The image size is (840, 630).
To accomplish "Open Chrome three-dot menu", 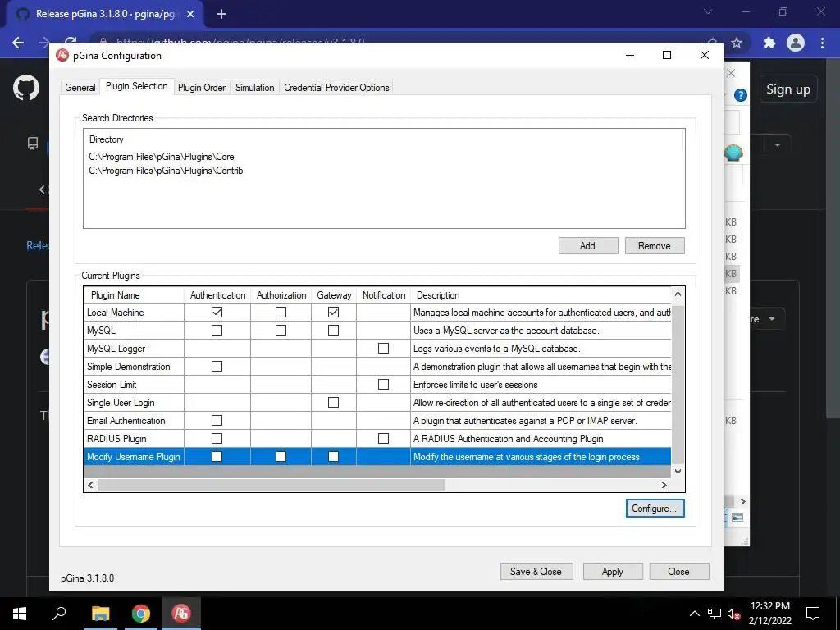I will click(822, 43).
